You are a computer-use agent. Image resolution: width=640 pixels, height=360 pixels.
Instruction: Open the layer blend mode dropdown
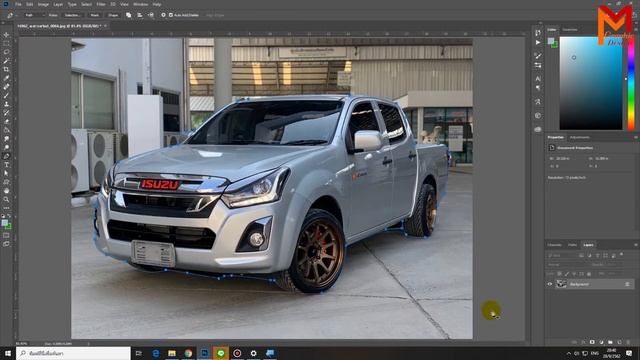(x=567, y=264)
